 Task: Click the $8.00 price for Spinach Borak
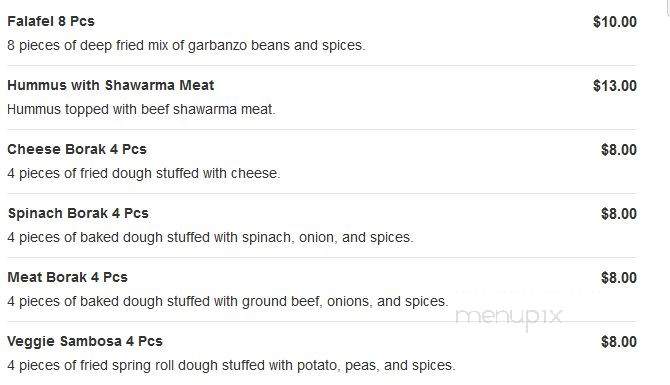tap(619, 214)
